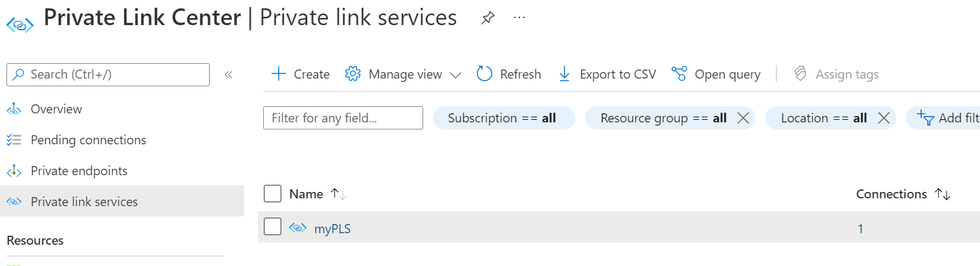This screenshot has height=266, width=980.
Task: Sort by the Connections column
Action: tap(943, 195)
